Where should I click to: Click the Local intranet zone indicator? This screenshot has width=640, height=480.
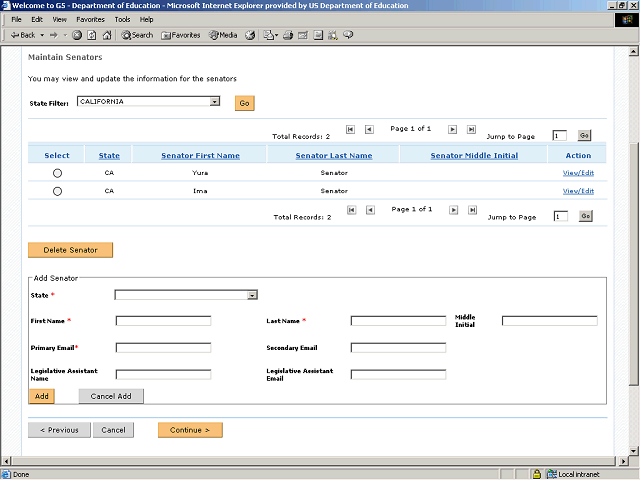click(573, 474)
